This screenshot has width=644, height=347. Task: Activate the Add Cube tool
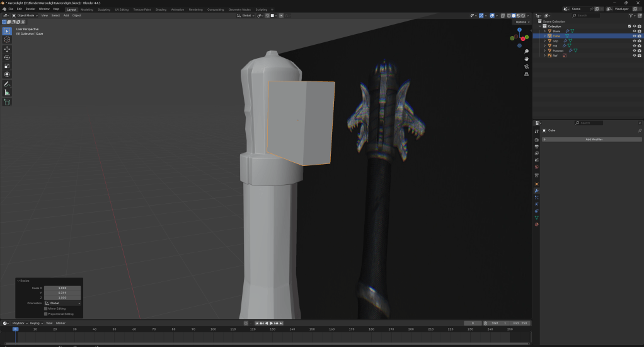[7, 102]
